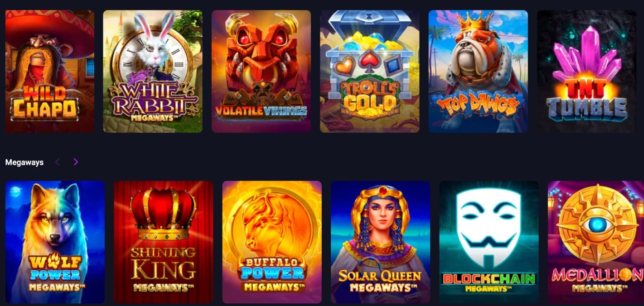Show previous Megaways games with left arrow

coord(58,162)
